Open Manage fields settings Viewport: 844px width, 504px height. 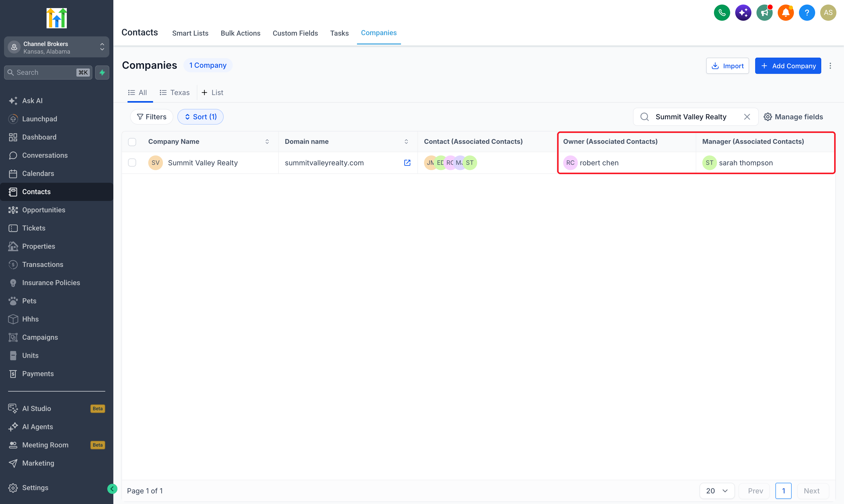tap(793, 117)
